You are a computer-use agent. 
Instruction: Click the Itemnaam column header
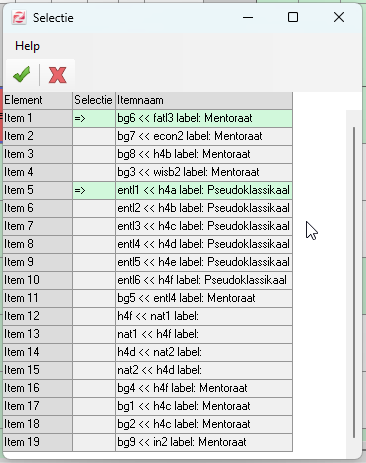click(x=204, y=100)
